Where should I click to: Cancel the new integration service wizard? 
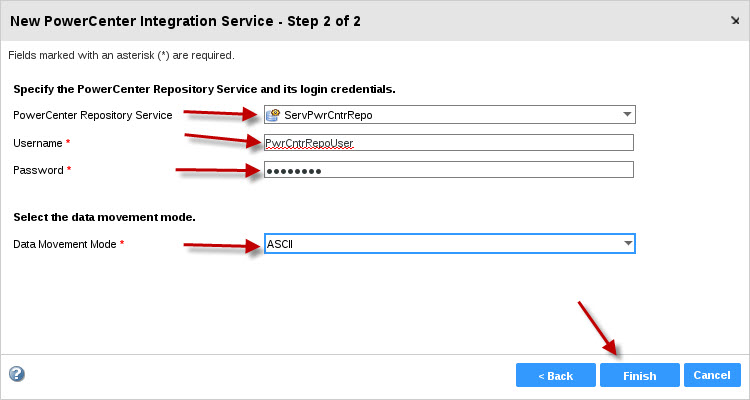pyautogui.click(x=712, y=375)
